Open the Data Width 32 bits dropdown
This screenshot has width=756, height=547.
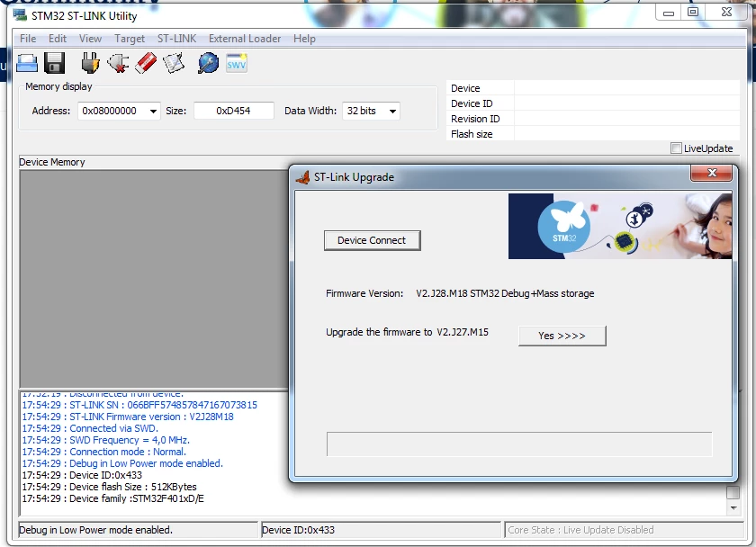(x=371, y=111)
